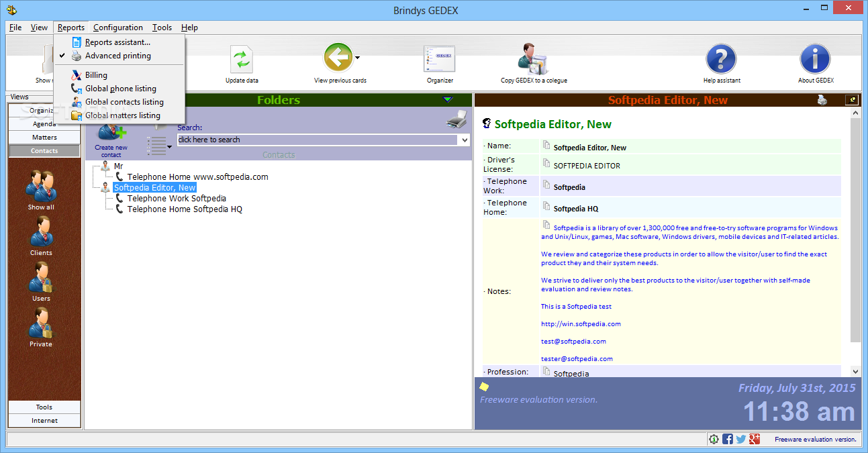Click the Google Plus icon in status bar
The image size is (868, 453).
coord(755,439)
